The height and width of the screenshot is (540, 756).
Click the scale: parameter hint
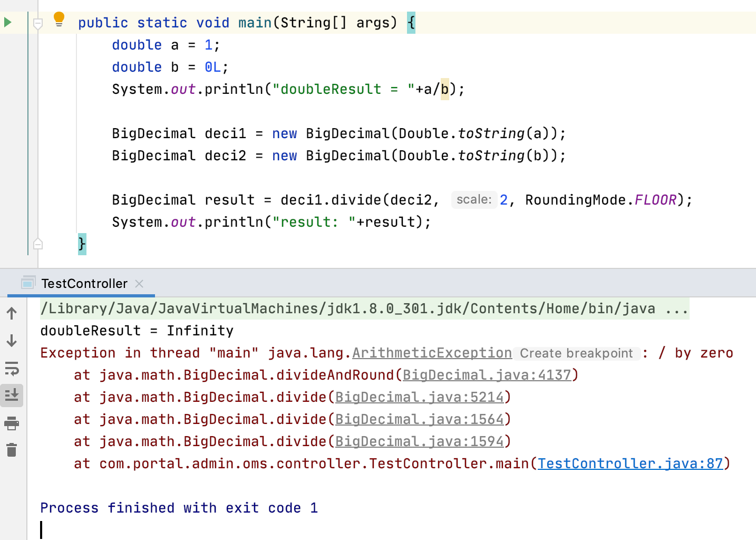[x=474, y=200]
